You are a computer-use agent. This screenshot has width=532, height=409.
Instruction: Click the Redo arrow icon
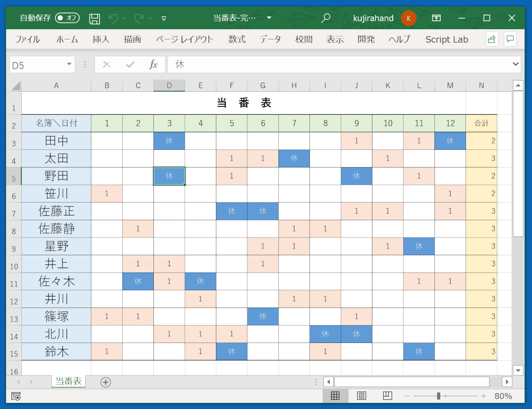click(139, 18)
